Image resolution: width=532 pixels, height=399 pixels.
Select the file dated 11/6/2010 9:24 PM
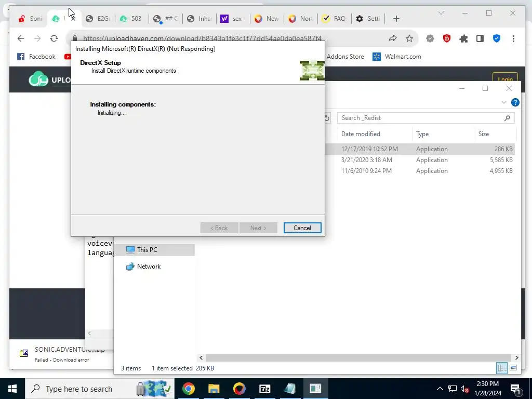(420, 170)
